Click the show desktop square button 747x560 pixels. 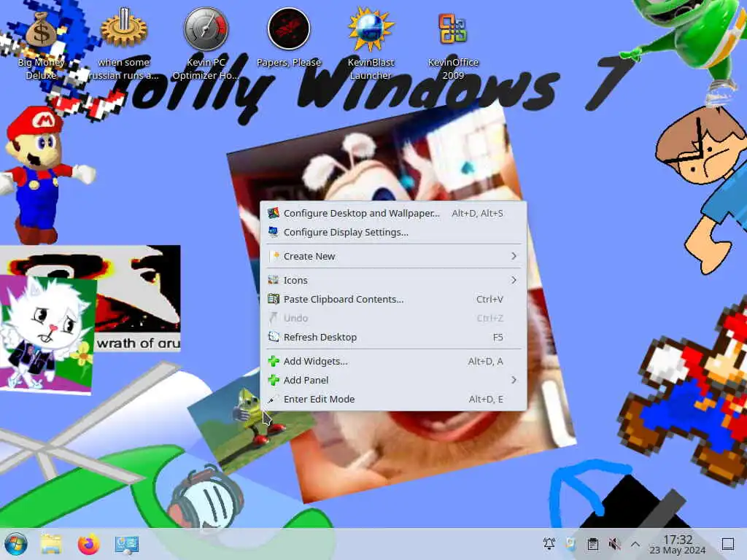[728, 544]
